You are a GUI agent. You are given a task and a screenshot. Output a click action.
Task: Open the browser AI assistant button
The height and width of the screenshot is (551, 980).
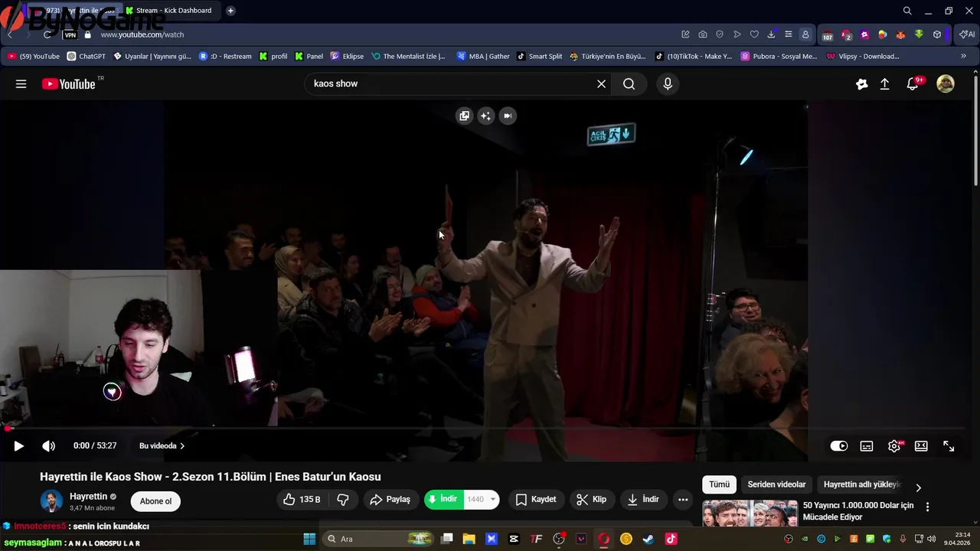[x=967, y=34]
